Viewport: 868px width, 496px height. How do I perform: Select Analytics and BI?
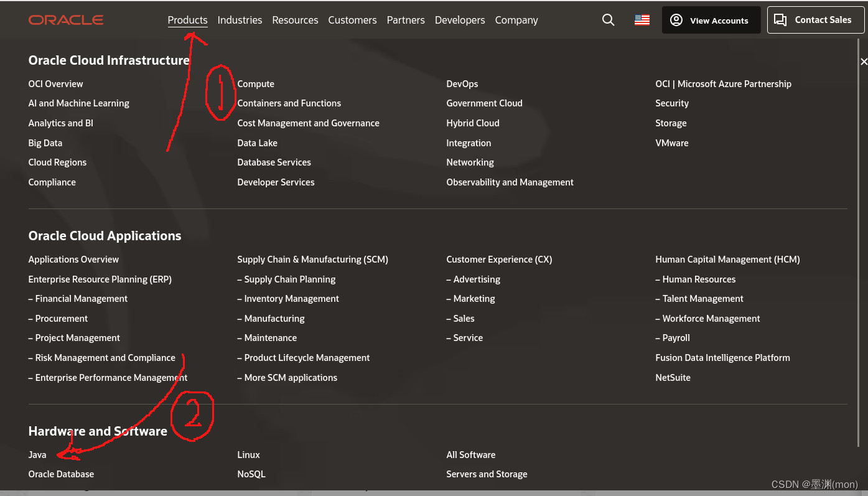pyautogui.click(x=61, y=123)
